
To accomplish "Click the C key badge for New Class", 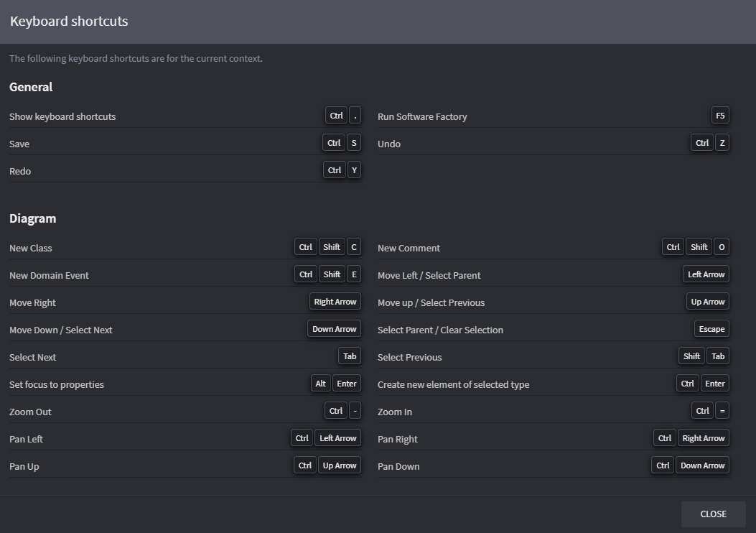I will [353, 247].
